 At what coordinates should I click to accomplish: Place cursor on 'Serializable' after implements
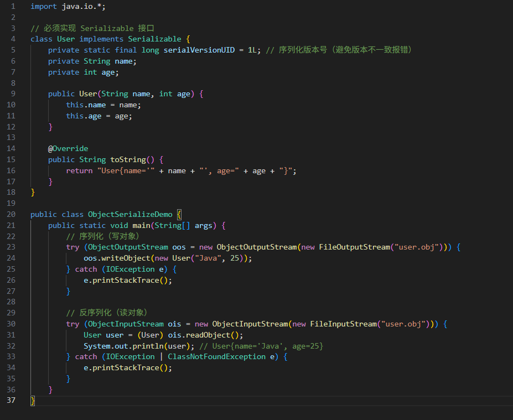154,39
